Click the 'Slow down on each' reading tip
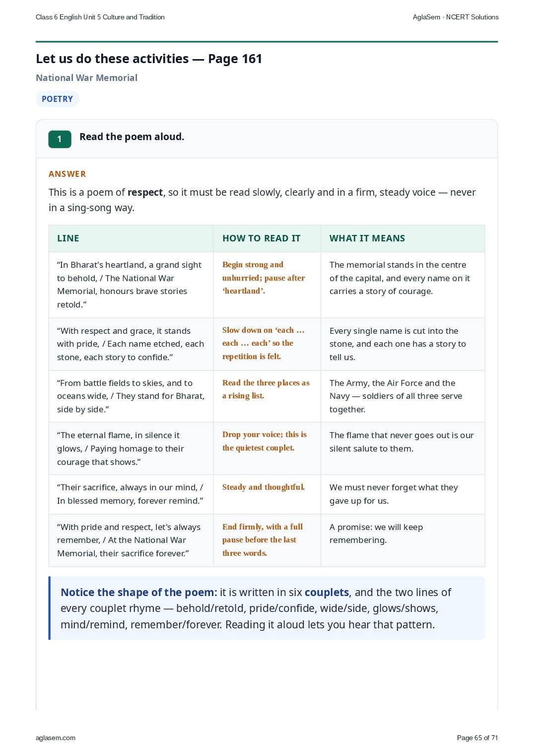 point(264,343)
